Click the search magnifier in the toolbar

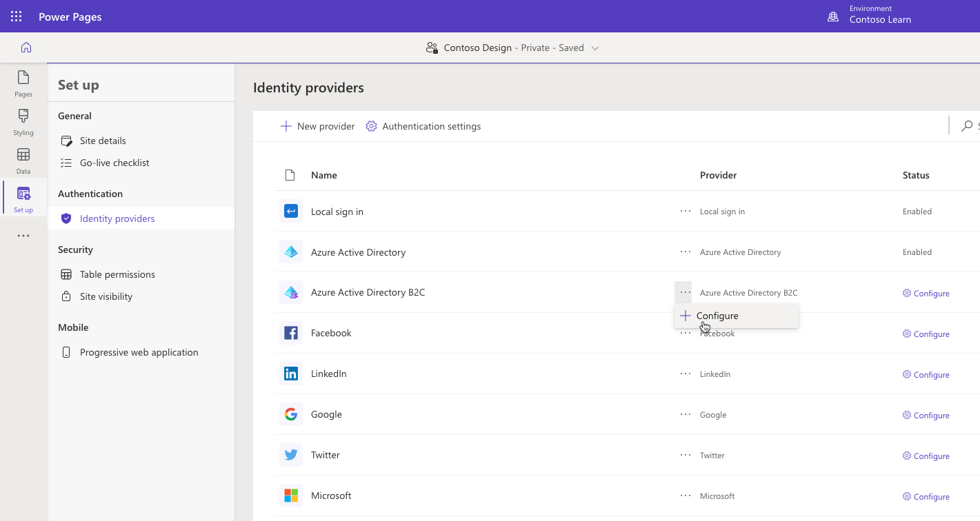click(x=967, y=126)
